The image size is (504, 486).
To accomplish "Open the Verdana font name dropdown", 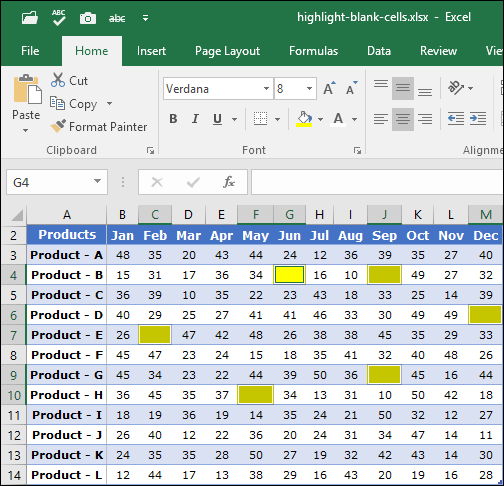I will pos(266,89).
